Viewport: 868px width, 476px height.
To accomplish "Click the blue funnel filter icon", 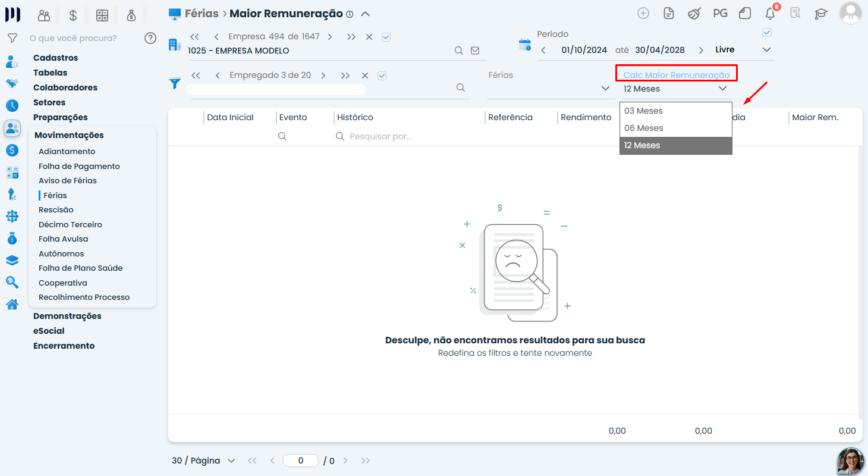I will [175, 84].
